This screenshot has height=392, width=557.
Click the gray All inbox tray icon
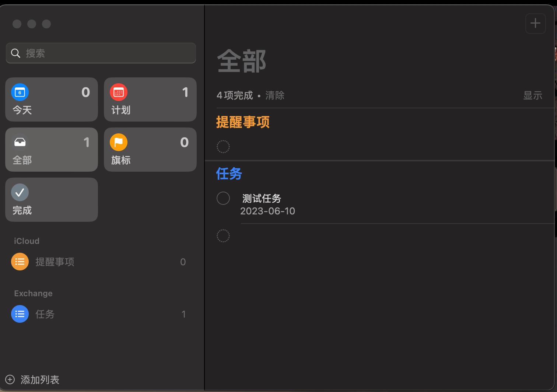(20, 142)
